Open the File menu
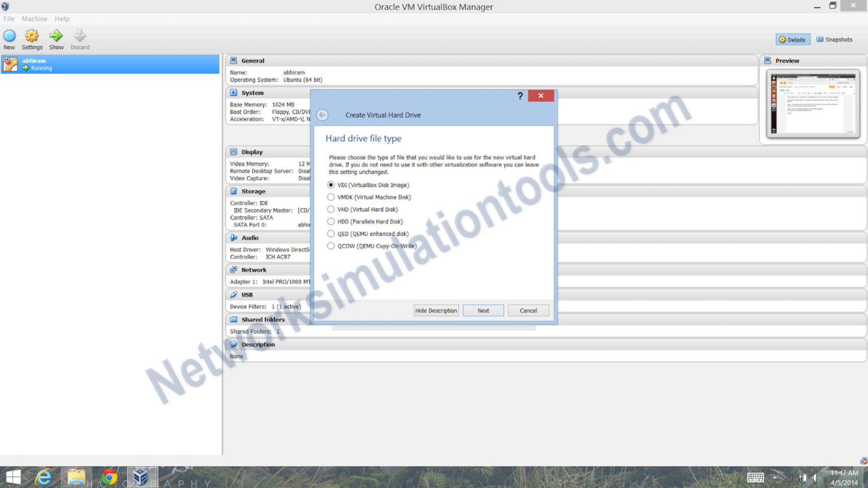Screen dimensions: 868x488 [8, 19]
